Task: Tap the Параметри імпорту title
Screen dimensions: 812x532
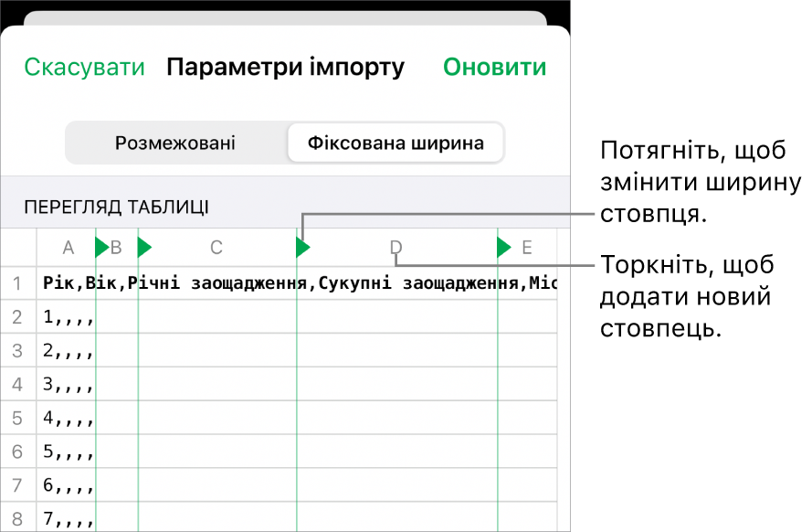Action: click(x=285, y=68)
